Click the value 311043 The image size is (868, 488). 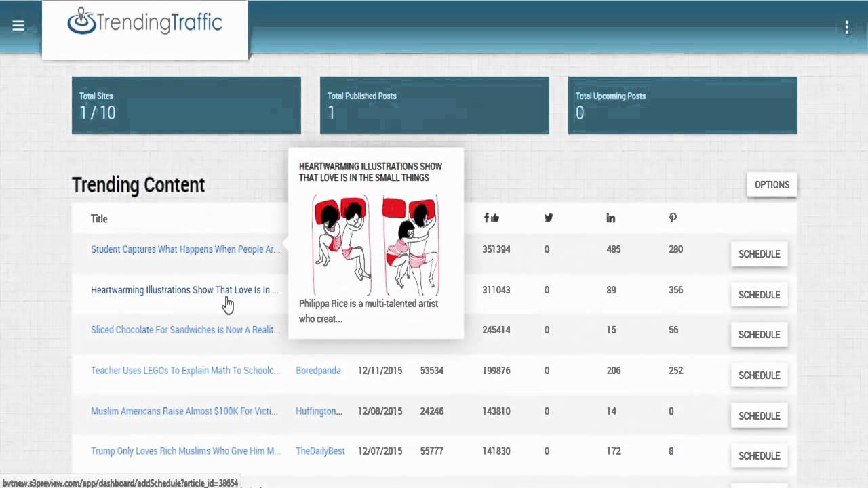(496, 290)
